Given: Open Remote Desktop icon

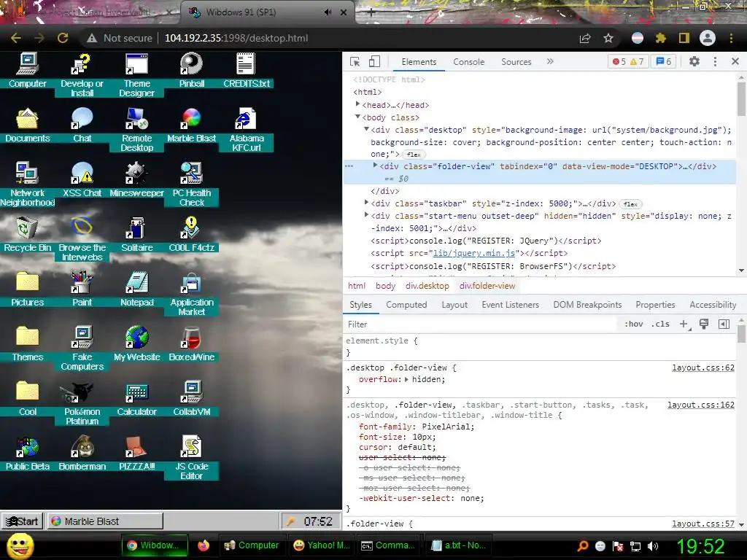Looking at the screenshot, I should [x=136, y=130].
